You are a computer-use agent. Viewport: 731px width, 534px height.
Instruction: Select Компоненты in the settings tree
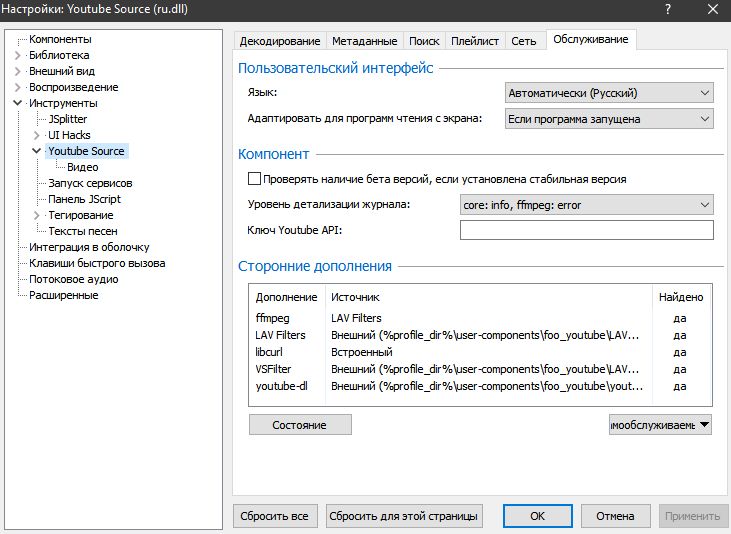(x=60, y=39)
